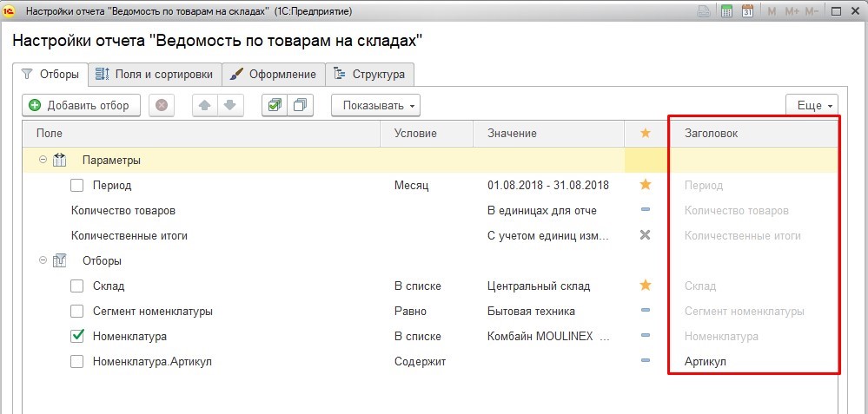Click the Добавить отбор button

click(x=80, y=105)
